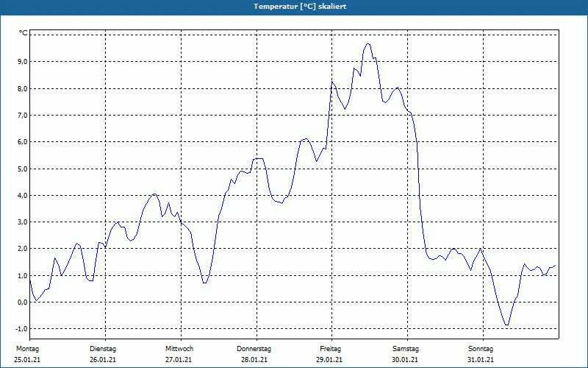The image size is (588, 368).
Task: Click the '9,0' y-axis label
Action: point(23,61)
